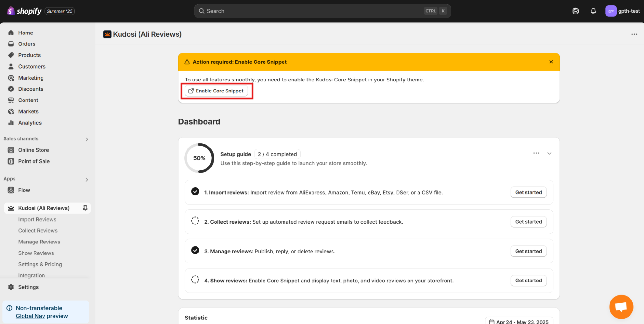The image size is (644, 324).
Task: Click the Products tag icon
Action: (x=11, y=55)
